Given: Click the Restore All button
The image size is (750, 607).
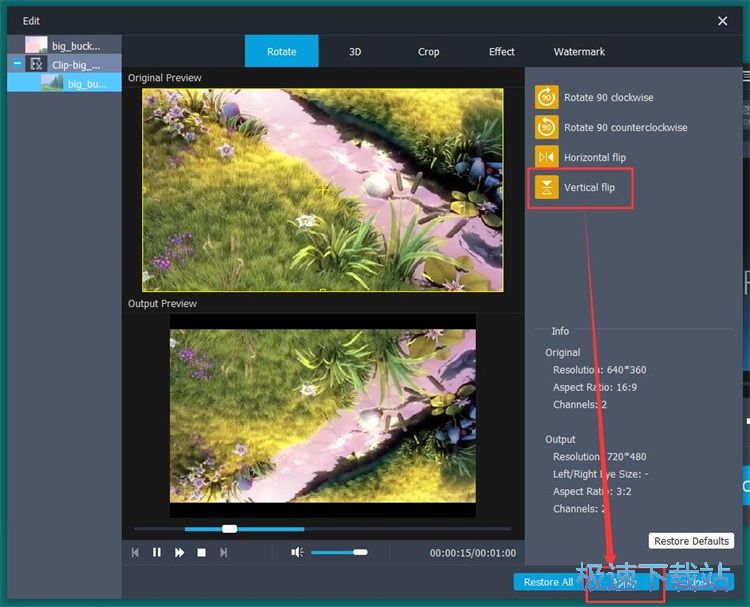Looking at the screenshot, I should tap(549, 582).
